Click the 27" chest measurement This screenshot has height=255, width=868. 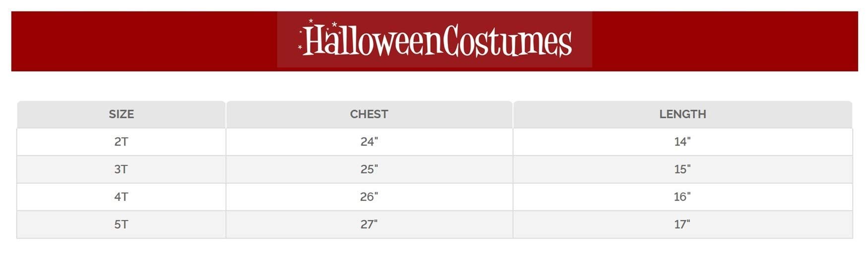(x=369, y=224)
